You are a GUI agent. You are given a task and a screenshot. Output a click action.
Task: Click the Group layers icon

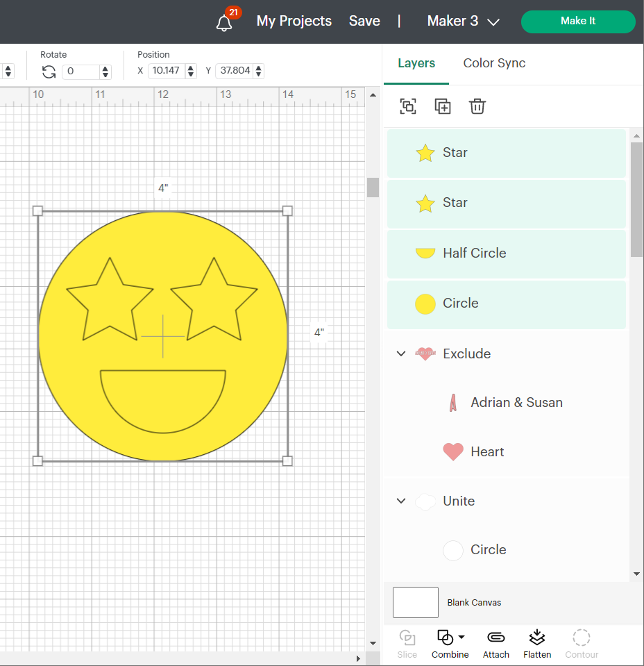[408, 106]
